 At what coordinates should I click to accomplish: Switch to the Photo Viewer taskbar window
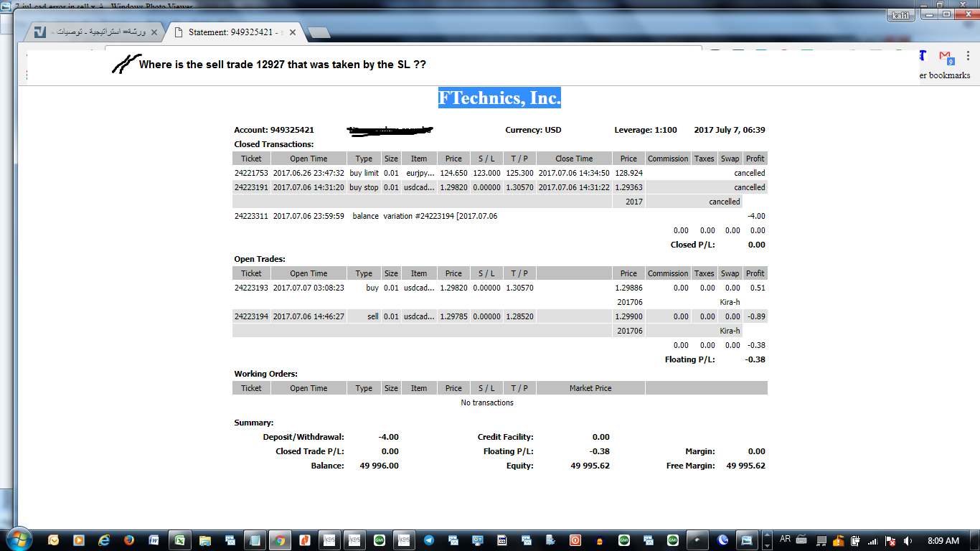[x=747, y=540]
